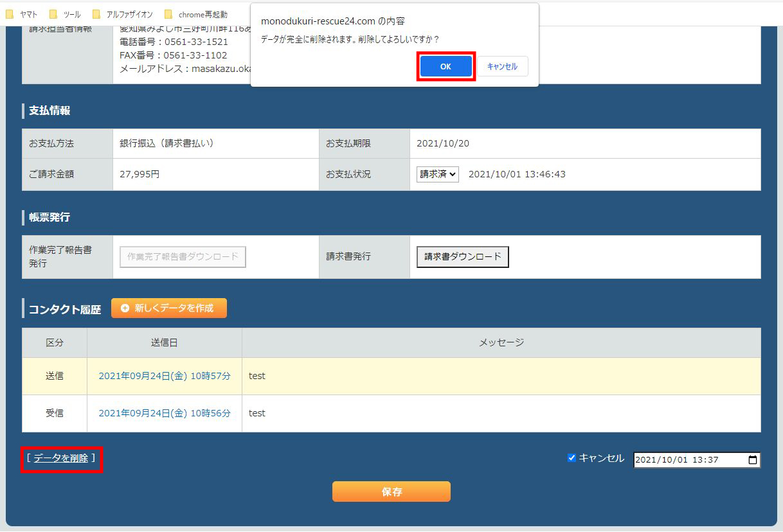Open the sent entry dated 10時57分
This screenshot has height=532, width=783.
click(164, 376)
